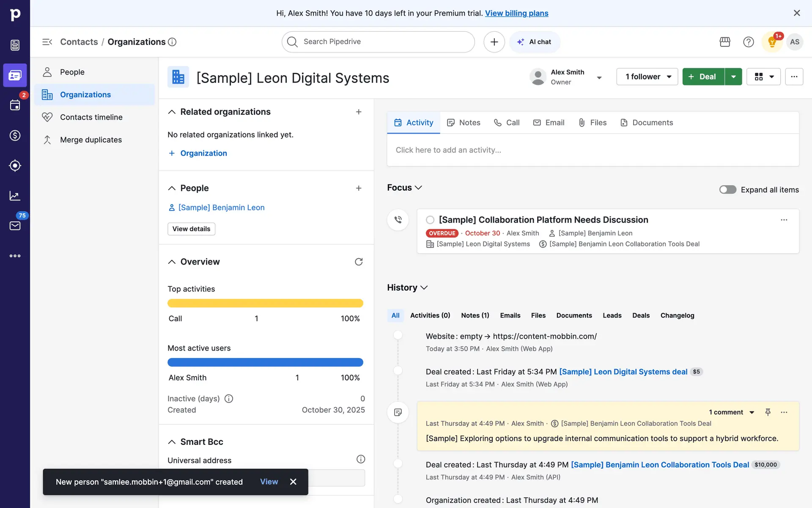Image resolution: width=812 pixels, height=508 pixels.
Task: Refresh the Overview section
Action: [359, 262]
